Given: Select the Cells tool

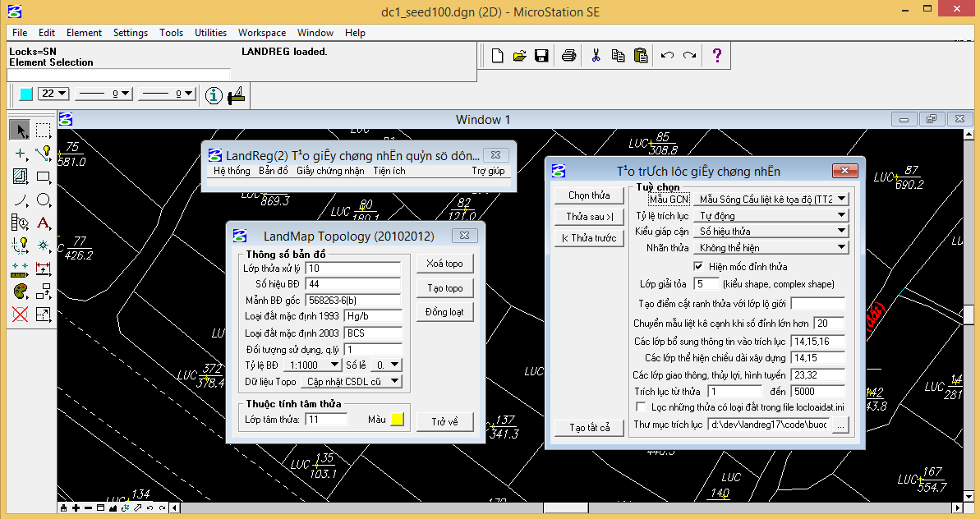Looking at the screenshot, I should pyautogui.click(x=43, y=246).
